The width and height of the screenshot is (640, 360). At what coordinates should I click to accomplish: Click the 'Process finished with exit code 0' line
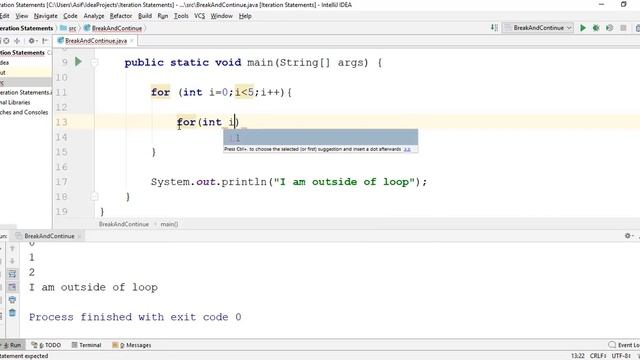[135, 317]
